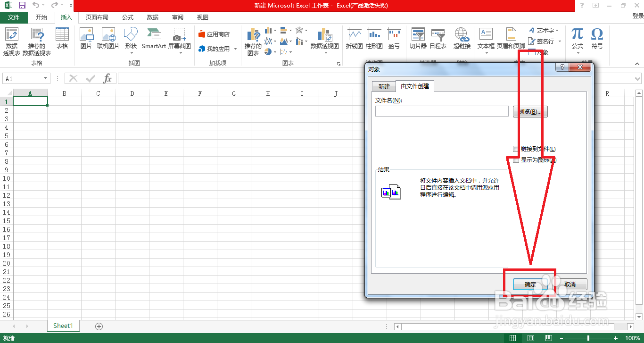Click zoom out minus on zoom slider

pos(561,338)
